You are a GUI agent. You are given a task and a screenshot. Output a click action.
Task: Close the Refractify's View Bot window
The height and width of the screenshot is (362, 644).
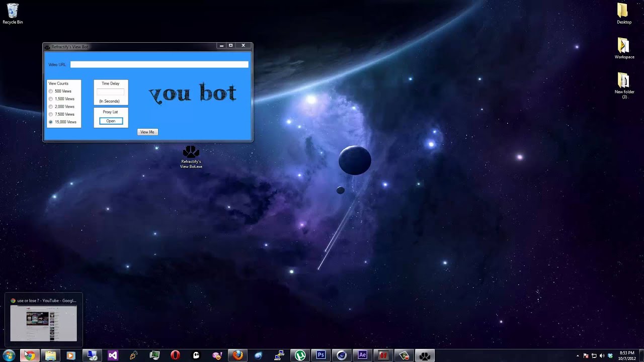click(244, 46)
